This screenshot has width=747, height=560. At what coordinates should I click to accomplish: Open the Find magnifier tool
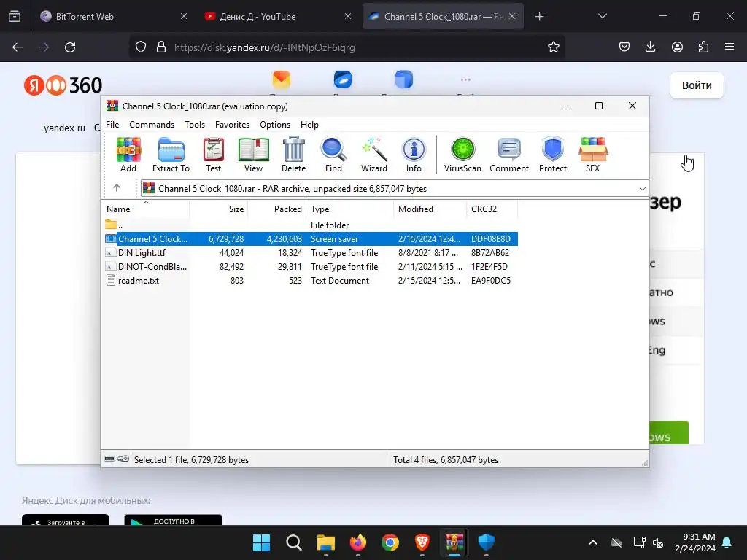click(x=333, y=155)
